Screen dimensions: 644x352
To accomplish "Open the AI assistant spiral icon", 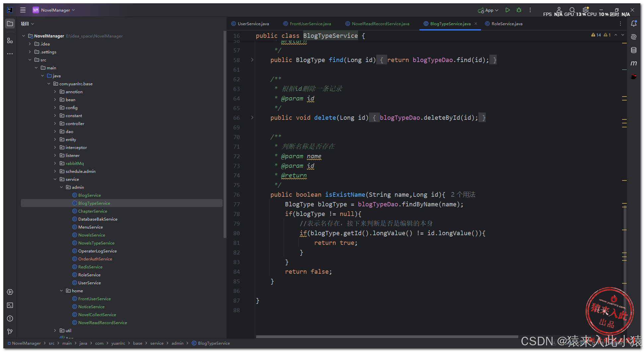I will pos(634,37).
